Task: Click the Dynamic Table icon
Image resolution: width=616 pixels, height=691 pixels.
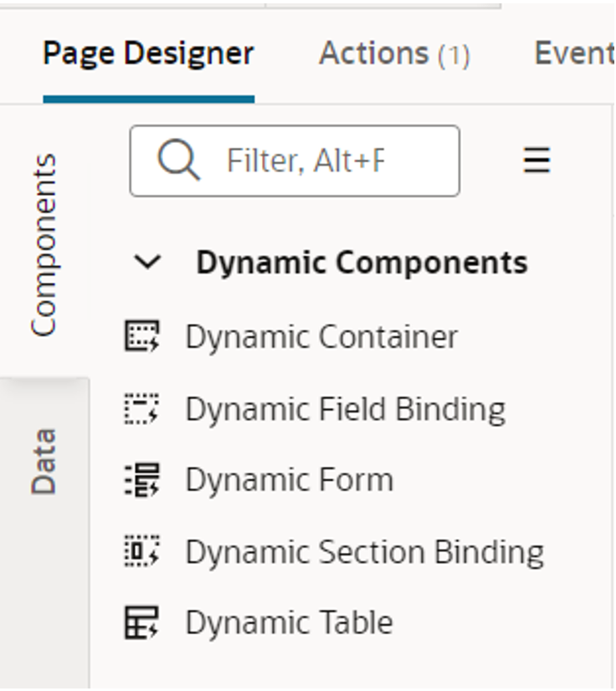Action: [x=141, y=623]
